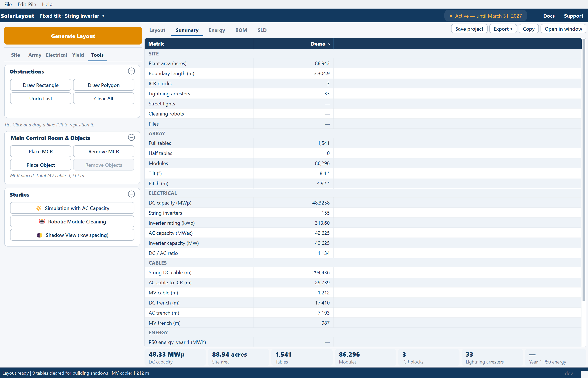Click the Clear All button
The width and height of the screenshot is (588, 378).
point(104,98)
